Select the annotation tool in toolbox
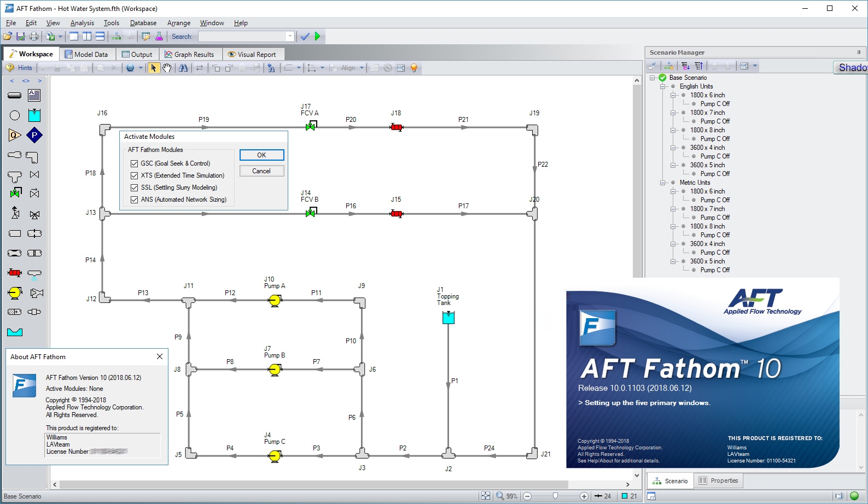This screenshot has height=504, width=868. pos(34,95)
